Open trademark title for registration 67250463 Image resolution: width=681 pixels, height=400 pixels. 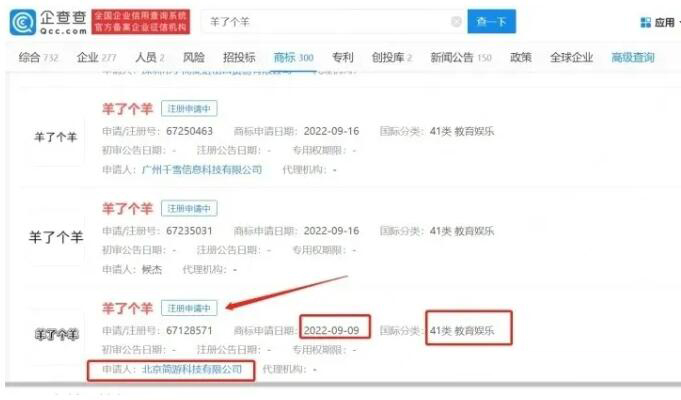coord(127,109)
